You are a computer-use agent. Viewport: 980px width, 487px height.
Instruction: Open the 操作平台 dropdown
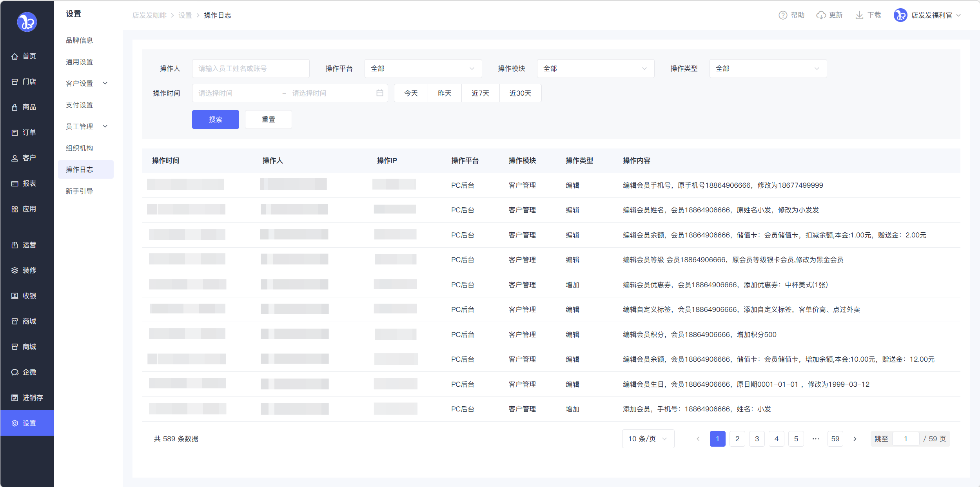[423, 69]
